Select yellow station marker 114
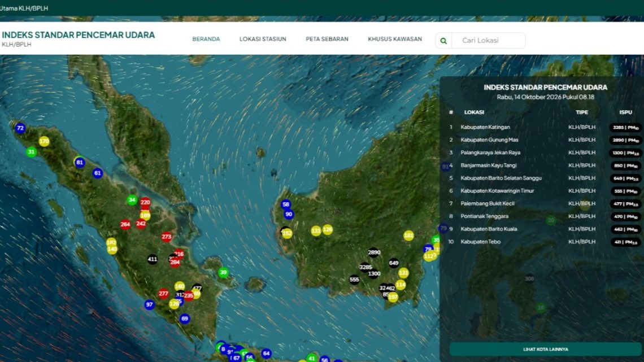The height and width of the screenshot is (362, 644). [x=401, y=285]
